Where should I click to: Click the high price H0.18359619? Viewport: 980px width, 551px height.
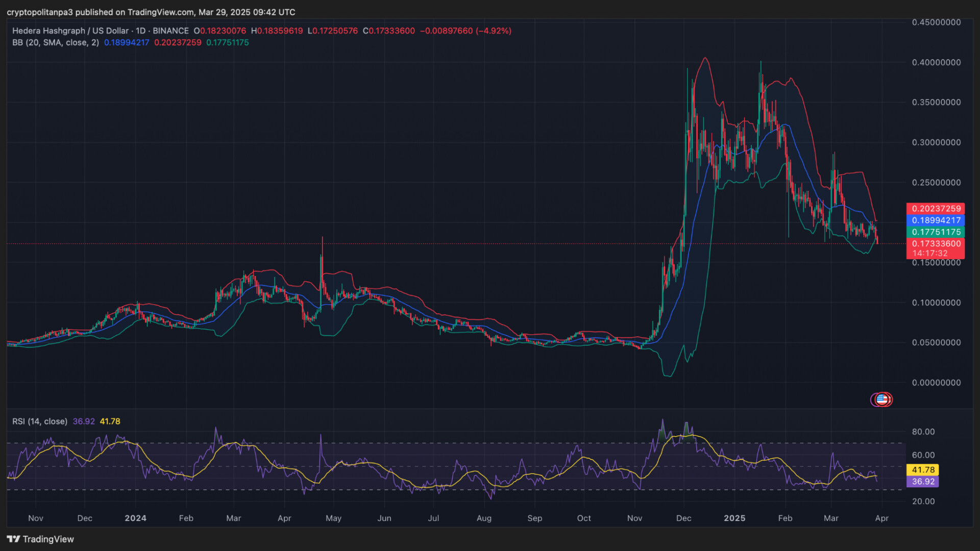coord(277,31)
